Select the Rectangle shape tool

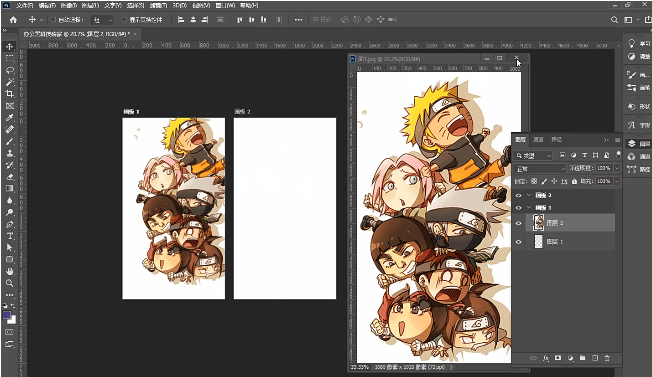click(10, 259)
